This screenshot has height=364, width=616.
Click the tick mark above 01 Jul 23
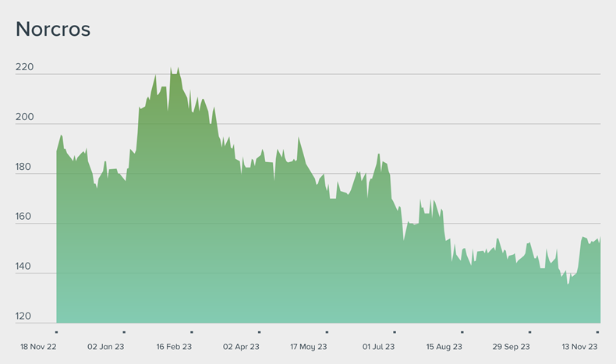(394, 331)
